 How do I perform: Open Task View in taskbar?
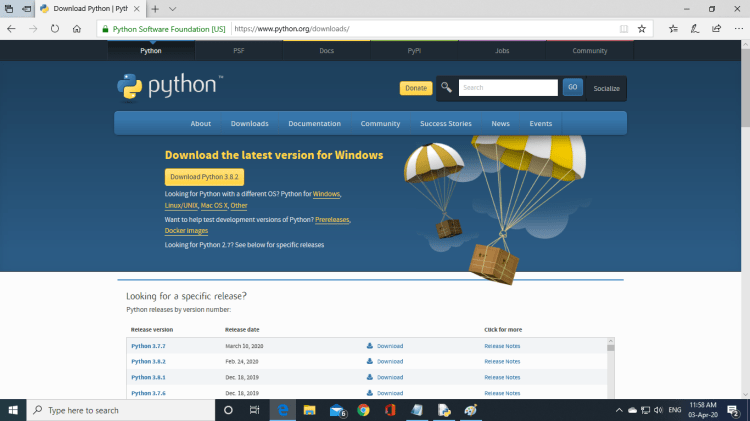point(254,410)
